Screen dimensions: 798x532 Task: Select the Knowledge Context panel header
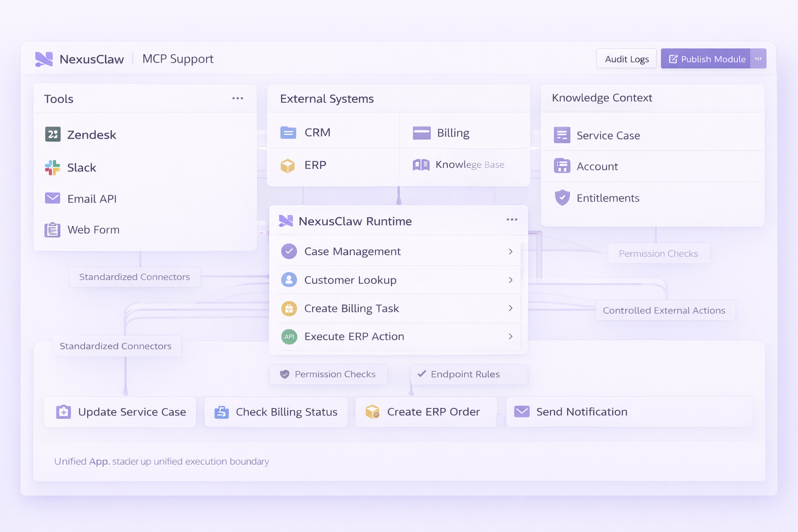point(601,98)
